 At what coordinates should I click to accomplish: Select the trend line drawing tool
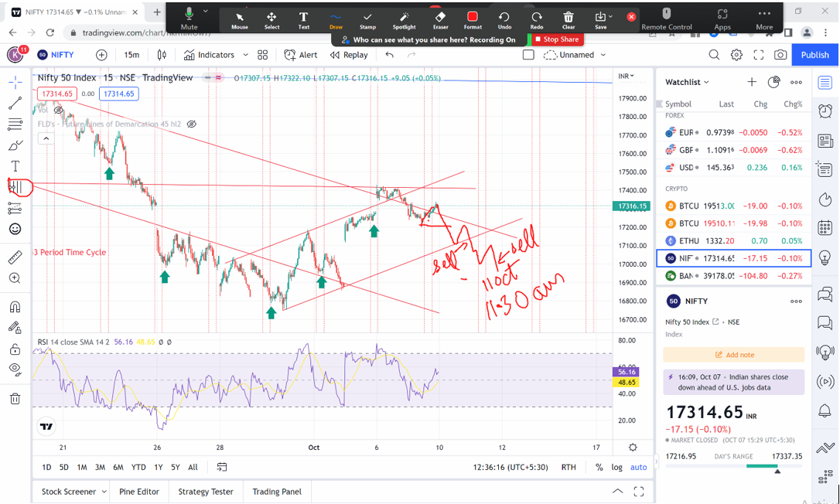pyautogui.click(x=15, y=104)
